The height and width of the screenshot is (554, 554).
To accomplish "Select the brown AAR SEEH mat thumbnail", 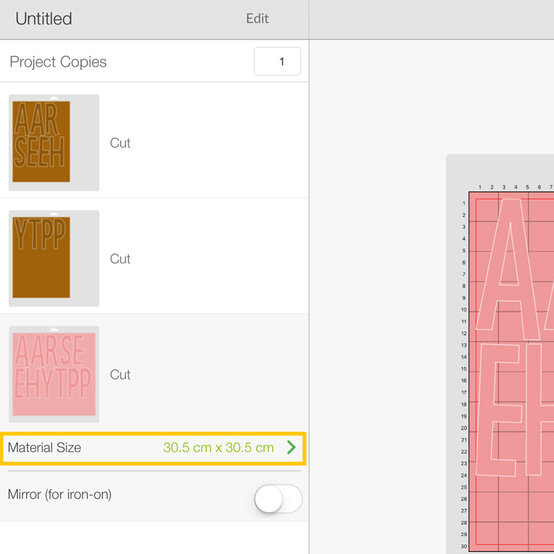I will [x=54, y=142].
